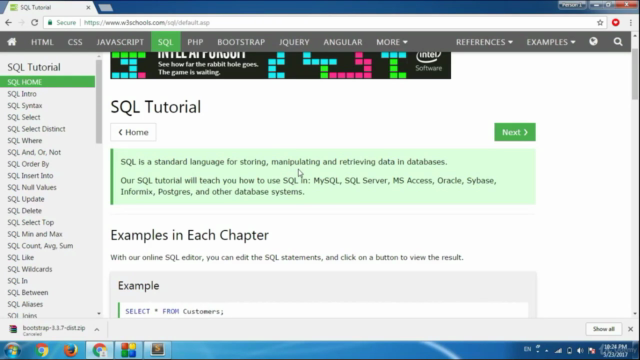Click the Next button
This screenshot has width=640, height=360.
[515, 132]
